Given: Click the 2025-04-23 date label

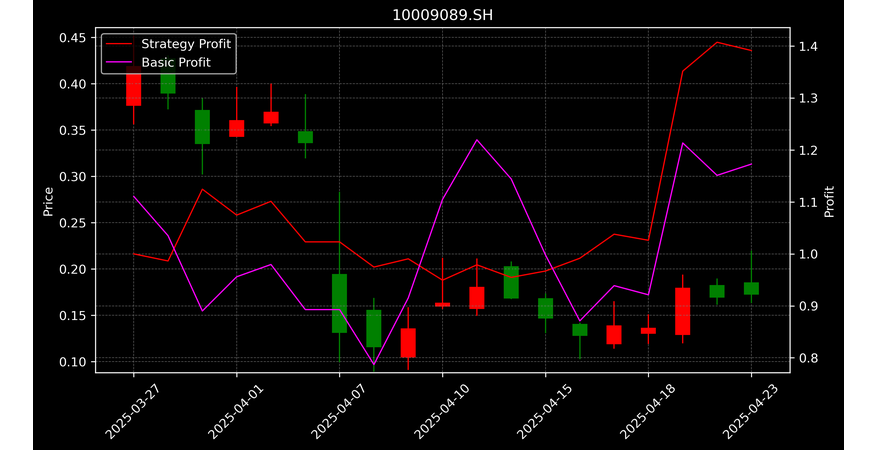Looking at the screenshot, I should 751,411.
